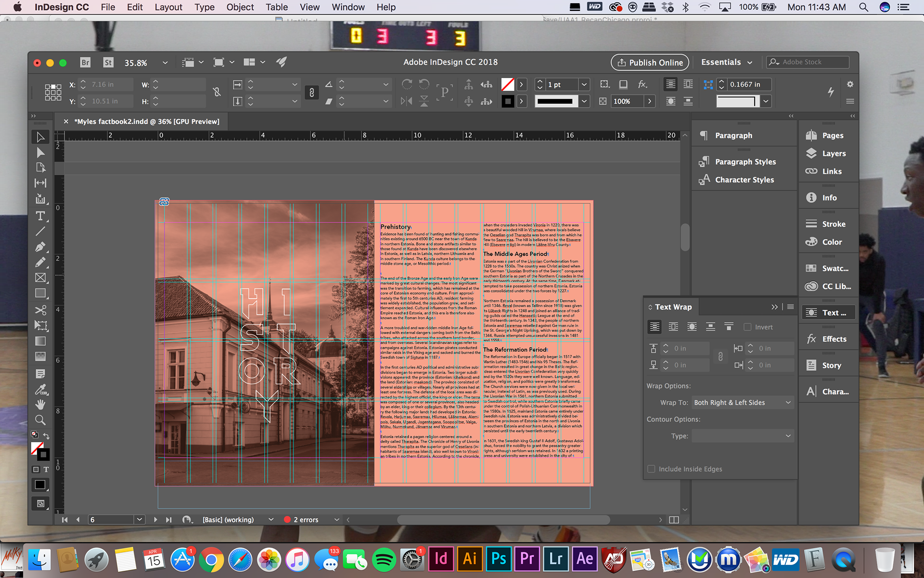Select the Free Transform tool
Image resolution: width=924 pixels, height=578 pixels.
coord(40,326)
